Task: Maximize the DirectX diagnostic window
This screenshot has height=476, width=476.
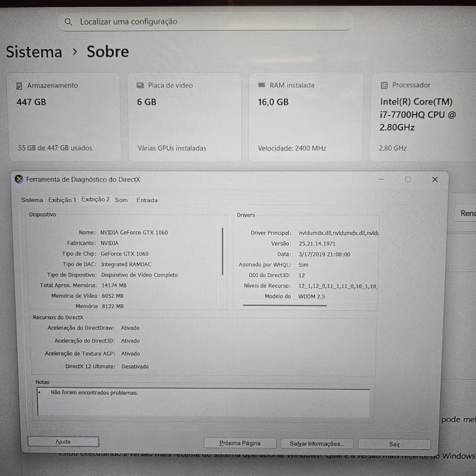Action: [407, 179]
